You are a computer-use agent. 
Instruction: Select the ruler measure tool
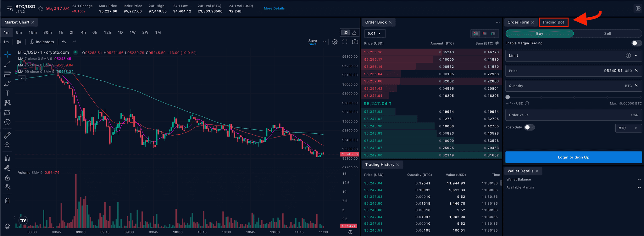tap(8, 135)
